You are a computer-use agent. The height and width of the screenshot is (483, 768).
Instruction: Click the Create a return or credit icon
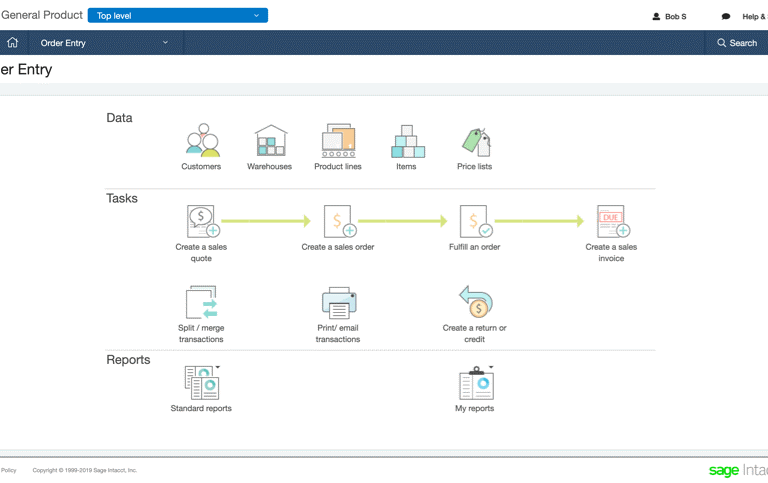476,302
